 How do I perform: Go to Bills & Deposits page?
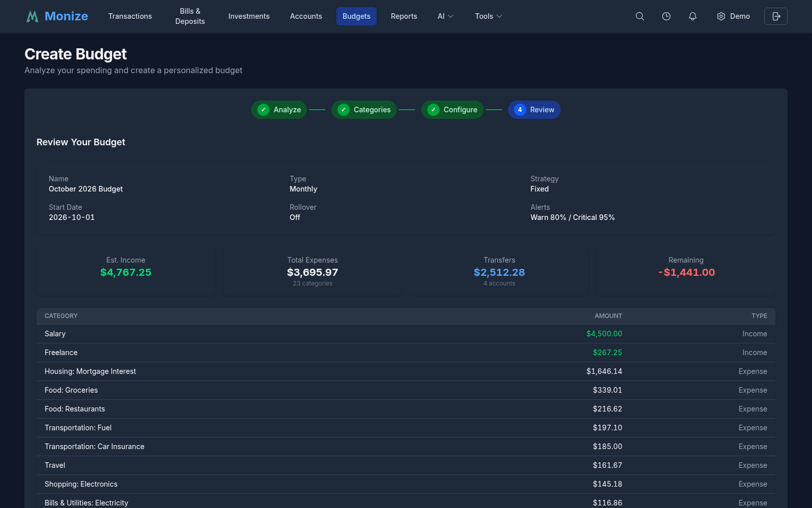190,16
